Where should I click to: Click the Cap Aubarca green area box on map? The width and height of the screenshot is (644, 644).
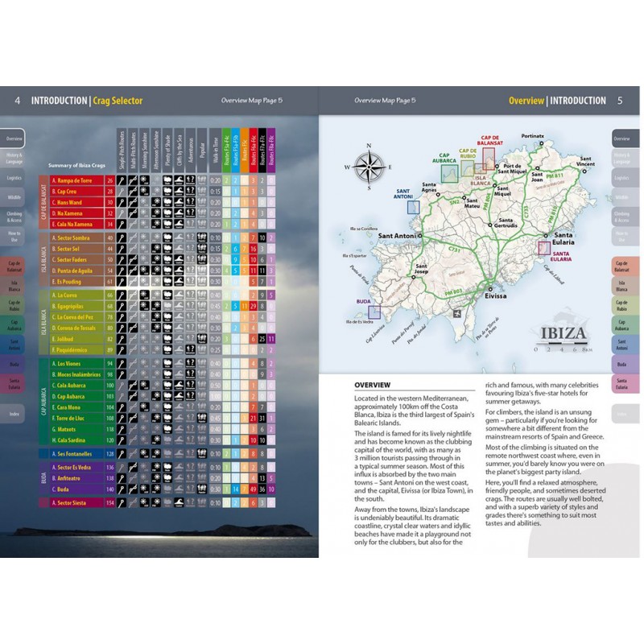coord(449,168)
